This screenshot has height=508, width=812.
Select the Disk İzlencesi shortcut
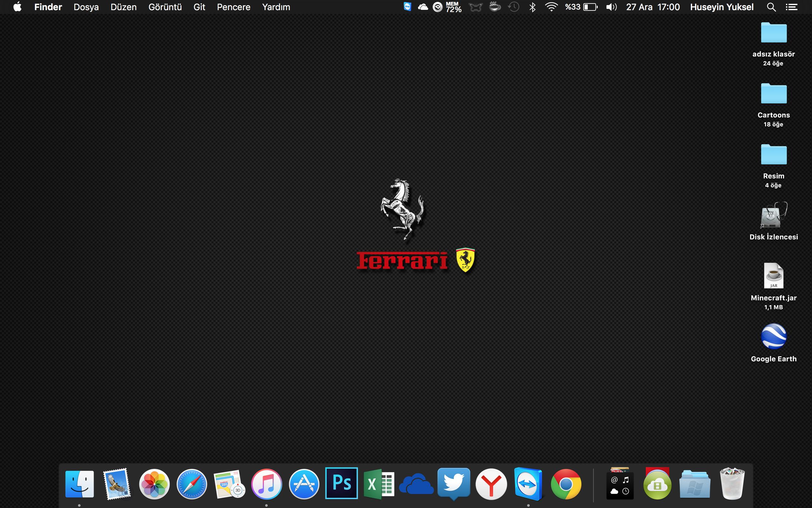pos(774,215)
